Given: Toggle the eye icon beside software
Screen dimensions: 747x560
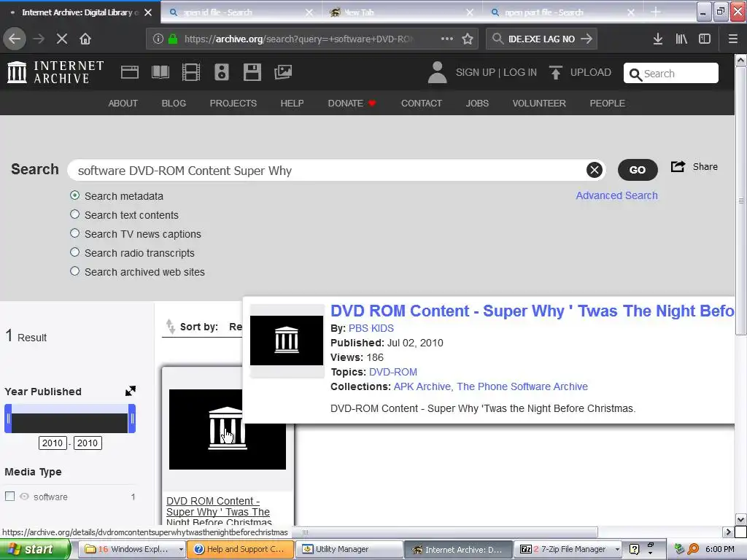Looking at the screenshot, I should pos(24,496).
